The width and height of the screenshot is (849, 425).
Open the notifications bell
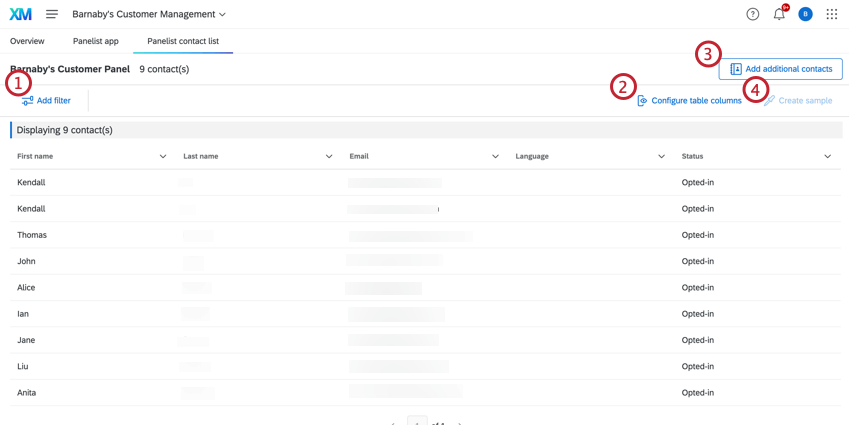click(x=779, y=15)
